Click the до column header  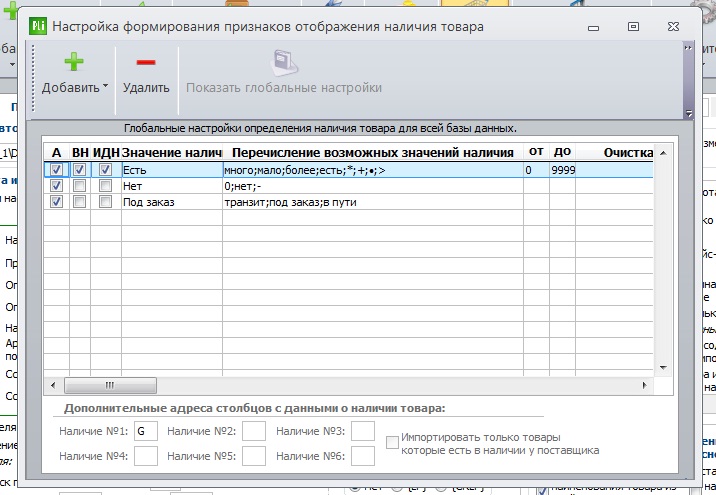click(x=563, y=152)
